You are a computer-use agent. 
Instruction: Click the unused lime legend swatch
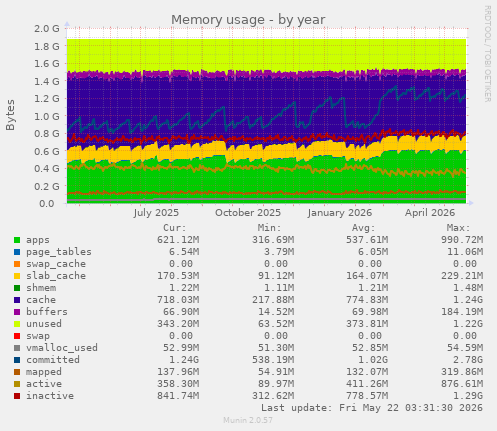[17, 324]
